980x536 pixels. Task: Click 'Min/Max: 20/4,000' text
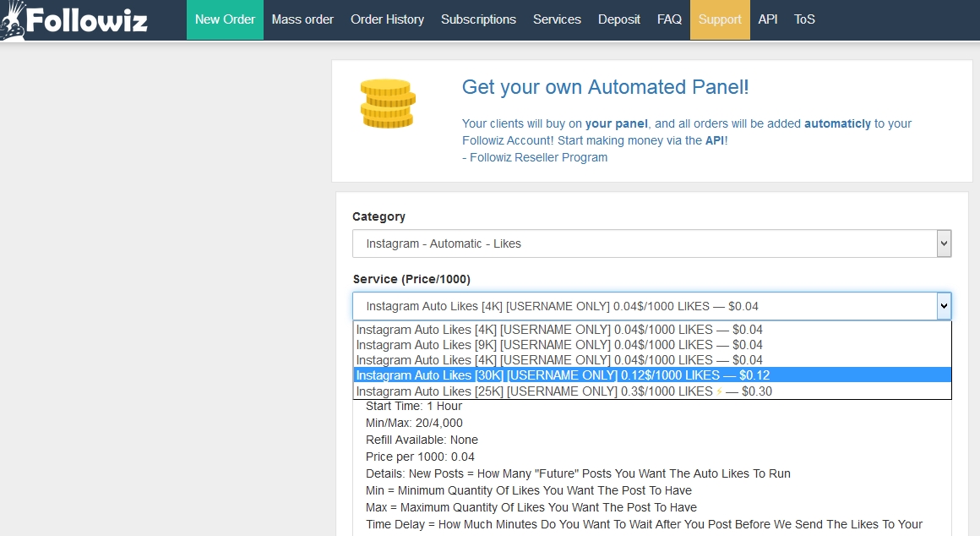tap(414, 423)
